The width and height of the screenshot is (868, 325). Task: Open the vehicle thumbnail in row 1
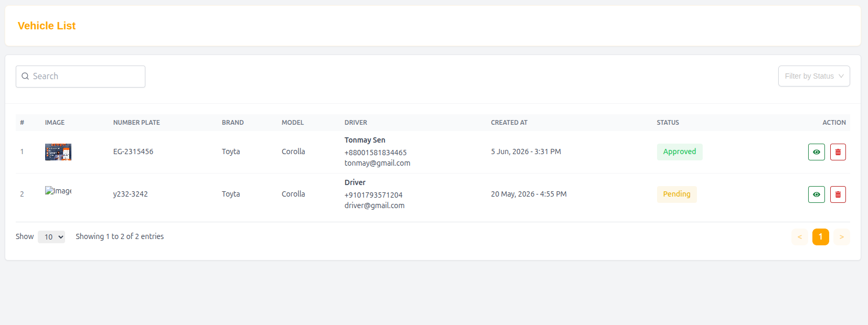tap(58, 152)
